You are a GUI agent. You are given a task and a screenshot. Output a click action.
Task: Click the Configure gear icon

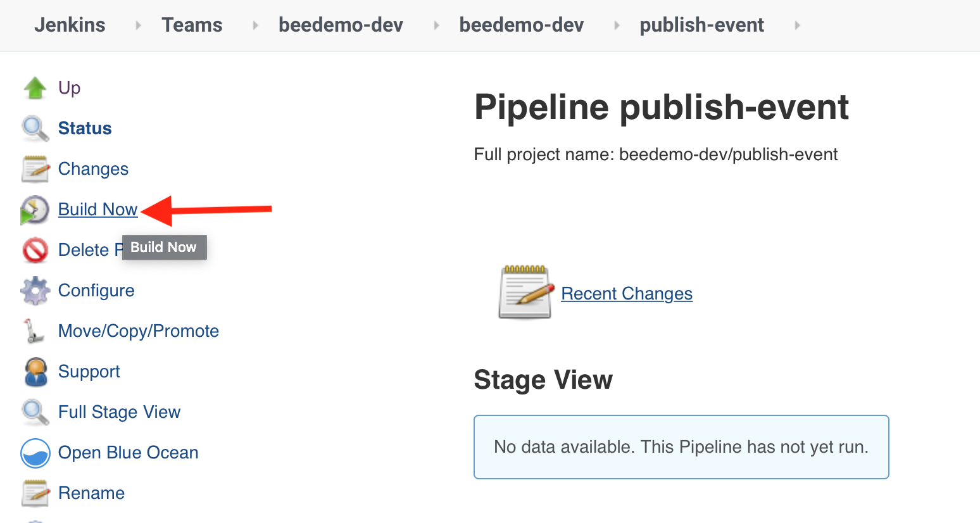pyautogui.click(x=35, y=291)
